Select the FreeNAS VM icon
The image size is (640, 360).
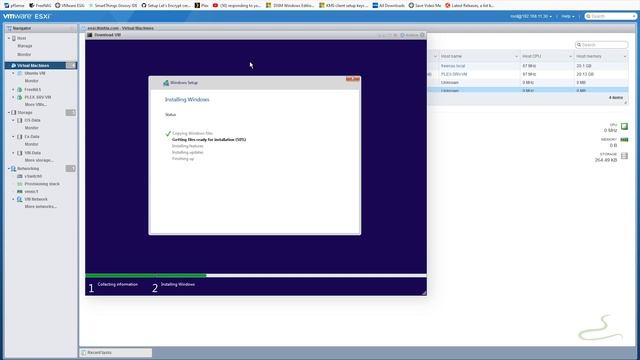pos(20,89)
